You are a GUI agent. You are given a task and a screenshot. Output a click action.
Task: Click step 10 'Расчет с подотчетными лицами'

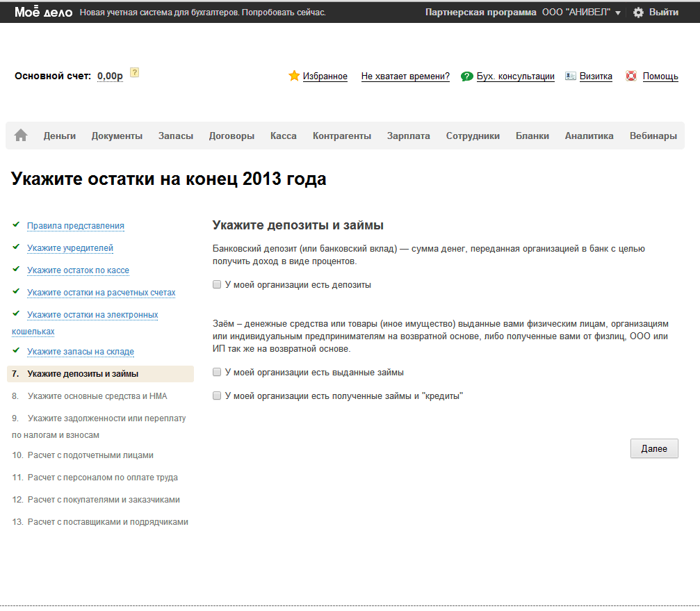90,455
